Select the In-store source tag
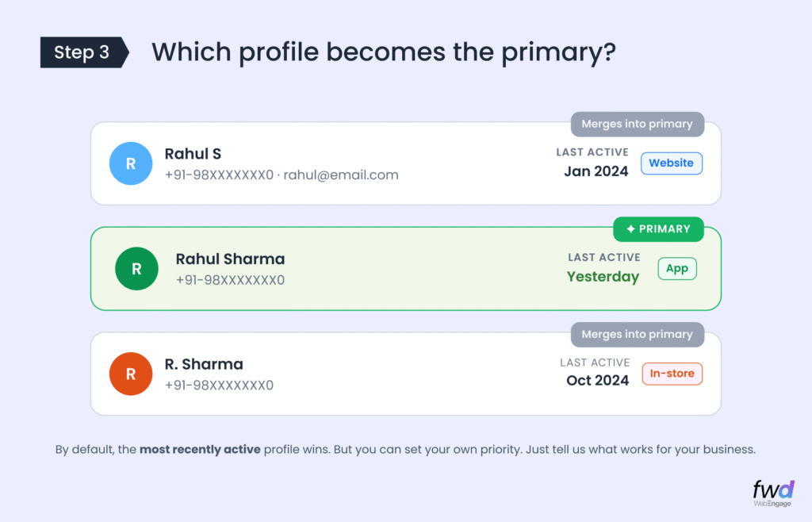 672,374
